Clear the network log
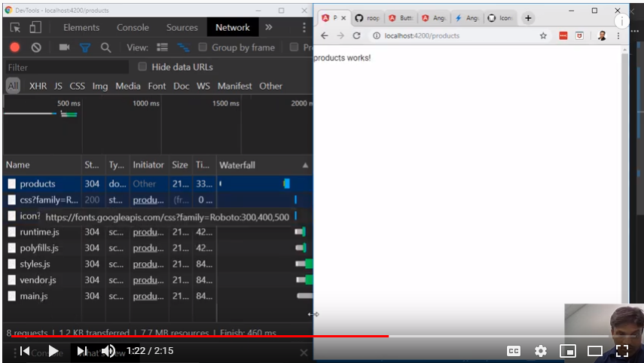Image resolution: width=644 pixels, height=363 pixels. click(x=36, y=47)
